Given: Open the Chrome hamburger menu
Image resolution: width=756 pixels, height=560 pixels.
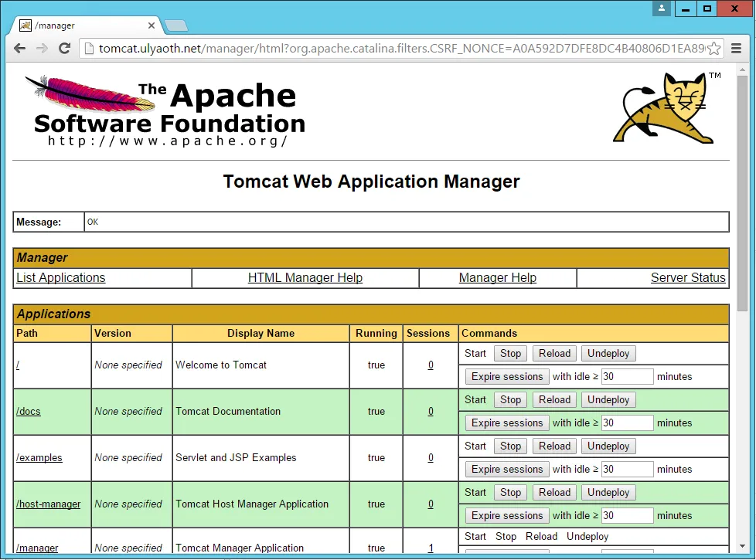Looking at the screenshot, I should pyautogui.click(x=736, y=49).
